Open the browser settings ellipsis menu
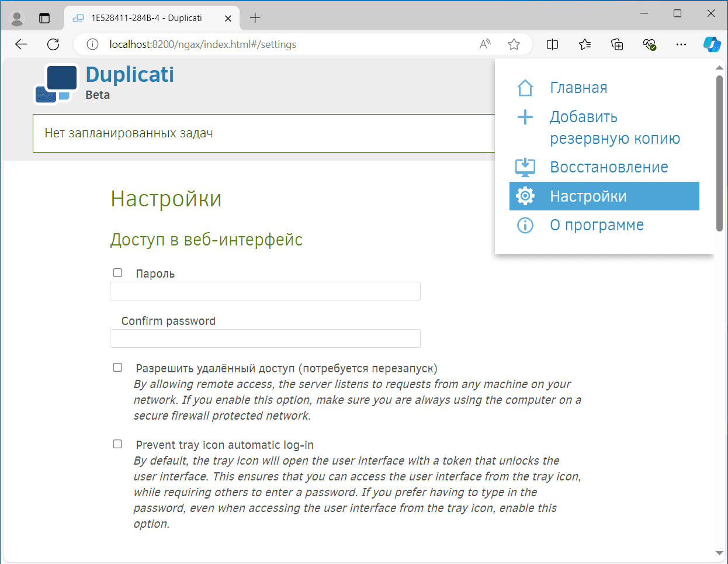This screenshot has width=728, height=564. click(681, 44)
